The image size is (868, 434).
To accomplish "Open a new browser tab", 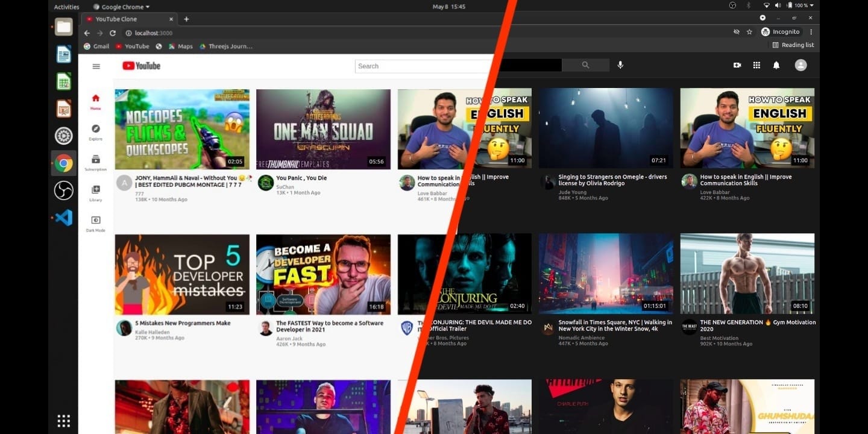I will [186, 19].
